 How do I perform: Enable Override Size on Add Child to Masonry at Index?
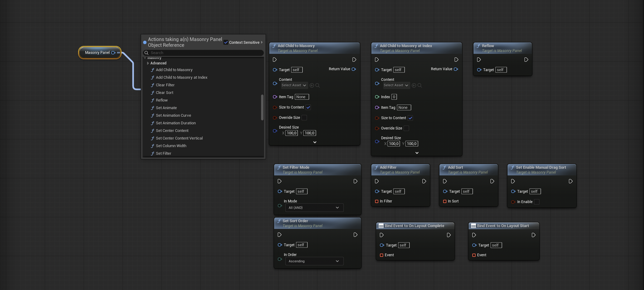(x=406, y=128)
